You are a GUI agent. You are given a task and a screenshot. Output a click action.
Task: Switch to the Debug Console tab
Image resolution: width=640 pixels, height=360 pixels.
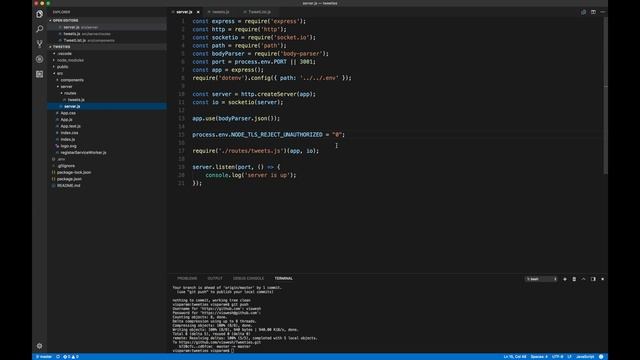coord(248,278)
